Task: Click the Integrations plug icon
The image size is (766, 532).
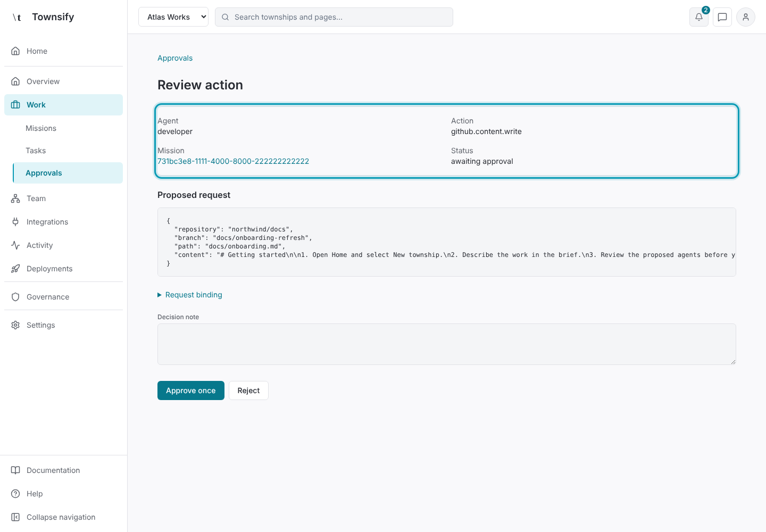Action: tap(15, 222)
